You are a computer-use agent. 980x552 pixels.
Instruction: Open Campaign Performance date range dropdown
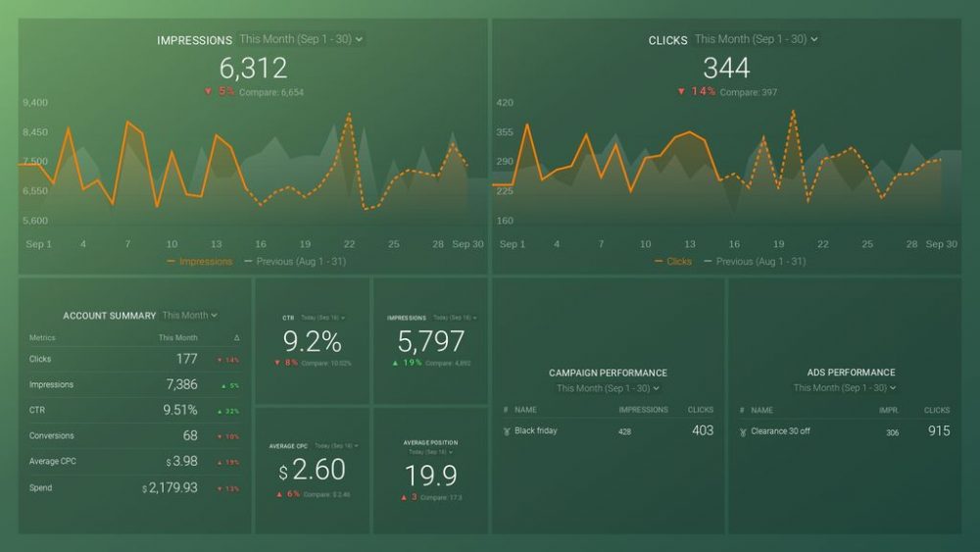point(608,388)
